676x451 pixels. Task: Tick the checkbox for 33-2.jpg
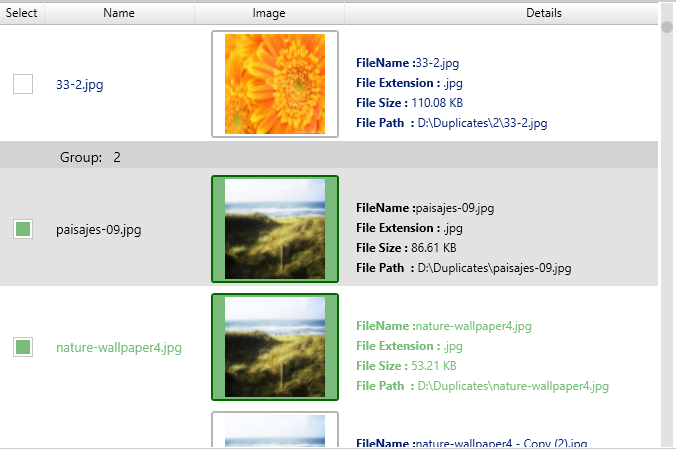tap(23, 85)
